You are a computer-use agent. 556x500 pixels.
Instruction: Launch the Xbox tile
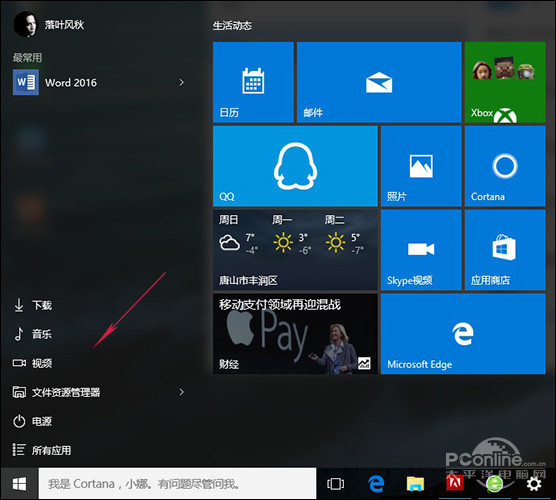pos(505,82)
